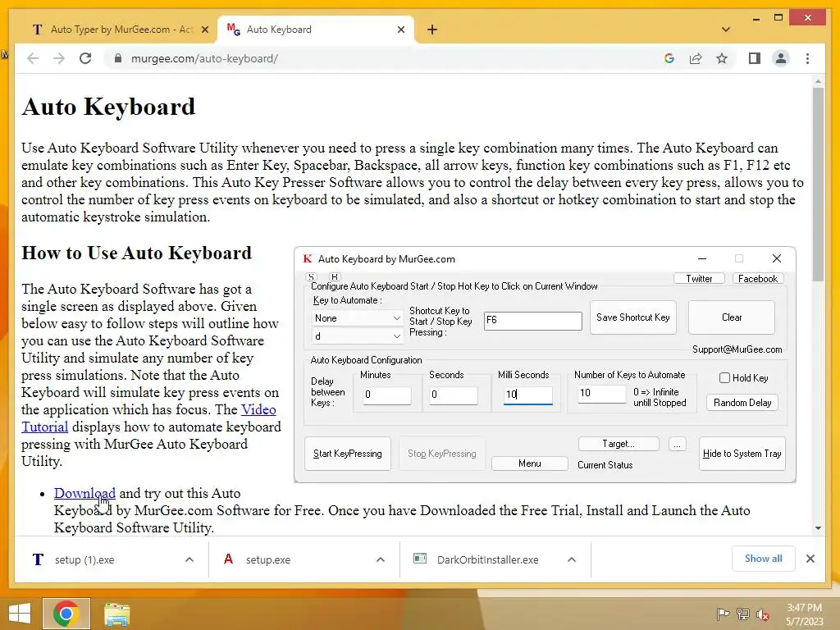Open the Windows Start button

(x=20, y=614)
